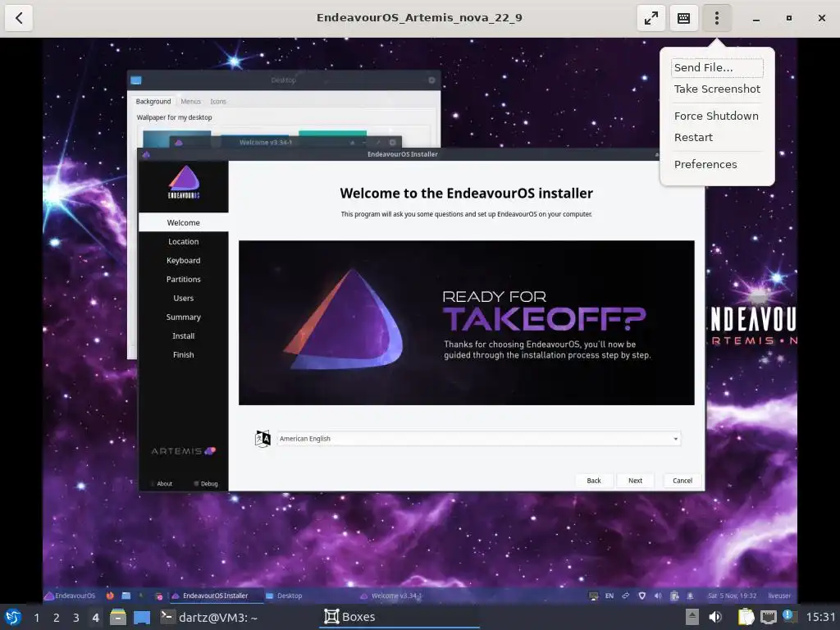The height and width of the screenshot is (630, 840).
Task: Open the keyboard shortcuts button in Boxes header
Action: pos(683,18)
